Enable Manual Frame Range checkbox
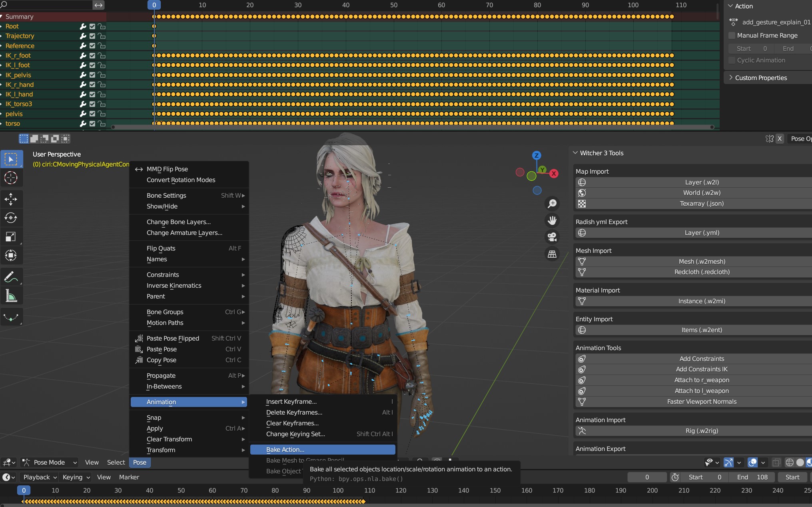The image size is (812, 507). (732, 36)
